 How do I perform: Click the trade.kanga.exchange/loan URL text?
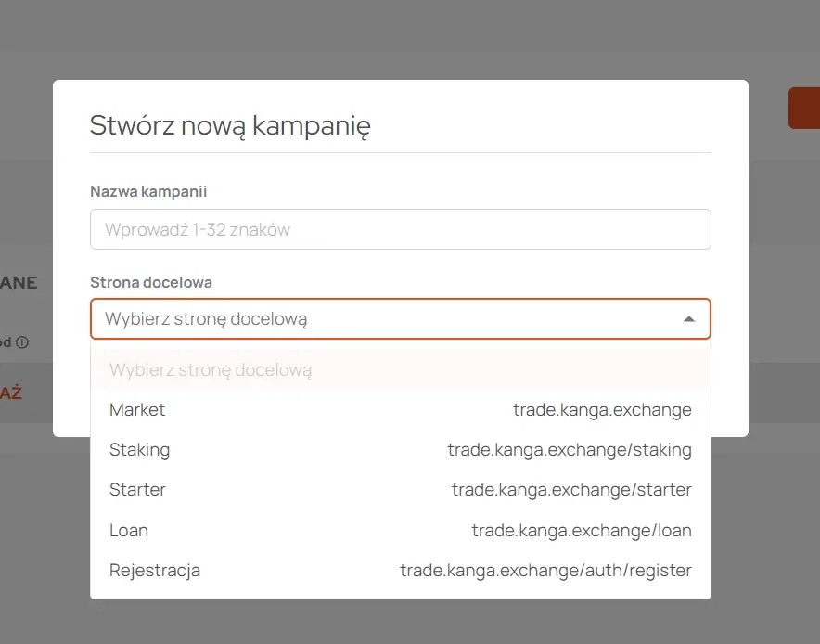pos(582,531)
